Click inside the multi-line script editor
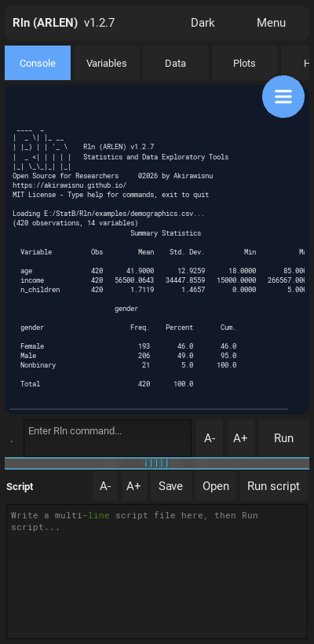The height and width of the screenshot is (644, 314). 157,572
